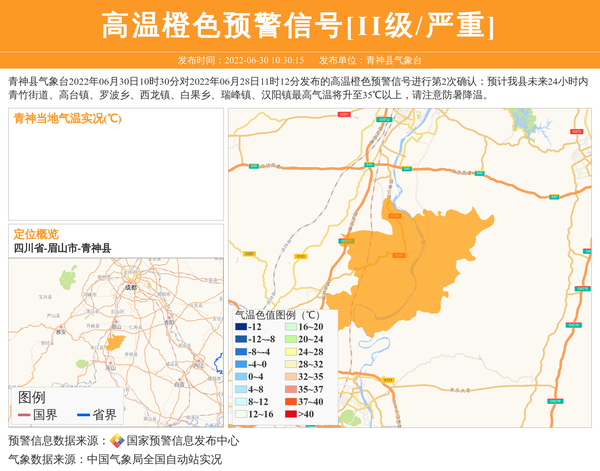Click the 37~40 orange-red legend swatch
The width and height of the screenshot is (600, 471).
[x=291, y=402]
